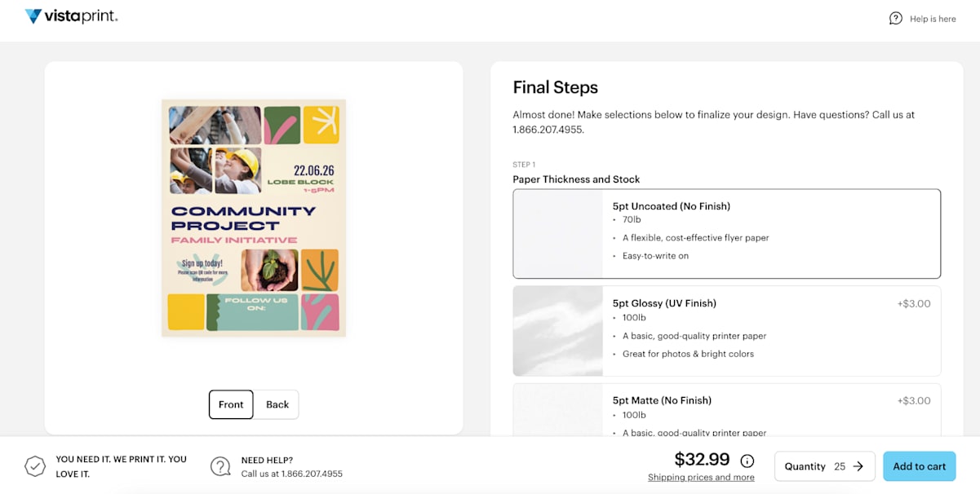Click the question mark icon next to NEED HELP
This screenshot has width=980, height=494.
[220, 466]
